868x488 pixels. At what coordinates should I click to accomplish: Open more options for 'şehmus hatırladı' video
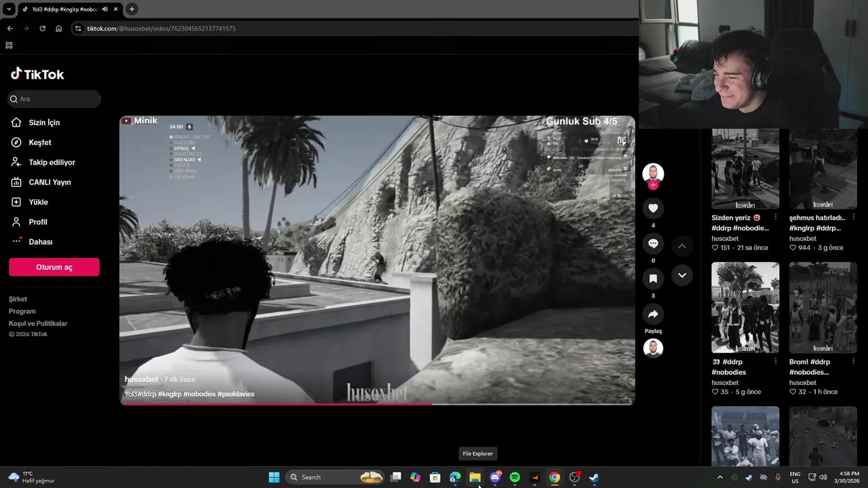[x=853, y=217]
